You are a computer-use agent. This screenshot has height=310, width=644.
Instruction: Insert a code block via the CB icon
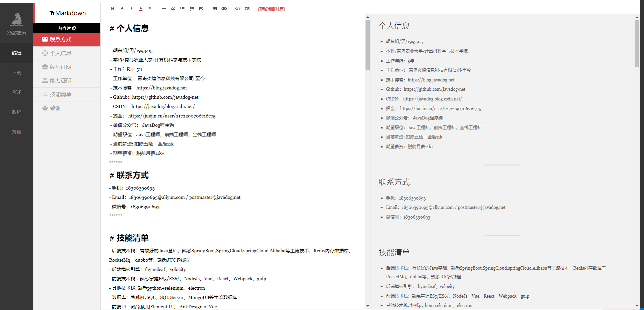pyautogui.click(x=247, y=9)
